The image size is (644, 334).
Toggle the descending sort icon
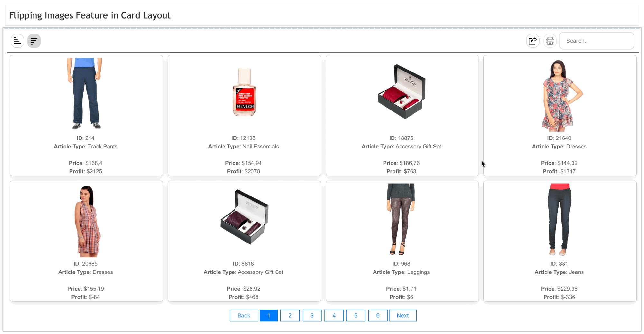34,41
